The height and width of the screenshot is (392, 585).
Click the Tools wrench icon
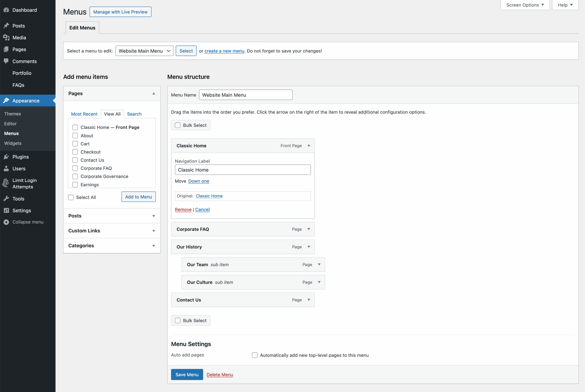pyautogui.click(x=7, y=198)
